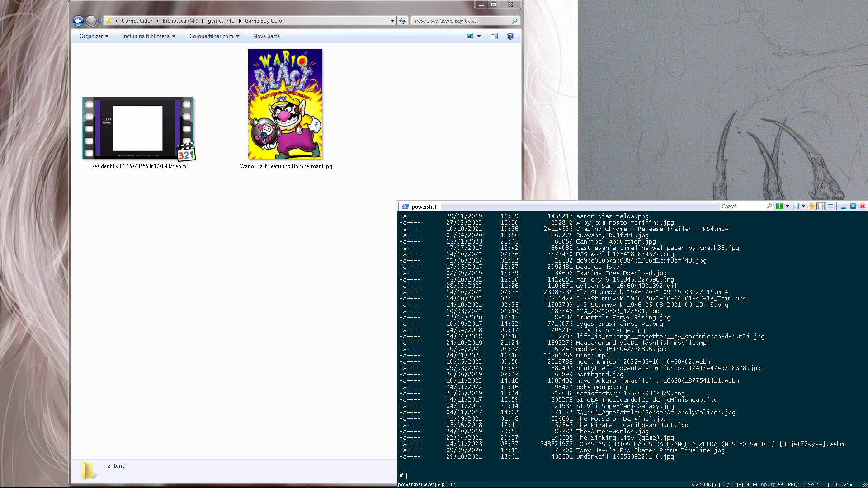Click the 'mongo.mp4' line in console

coord(592,356)
